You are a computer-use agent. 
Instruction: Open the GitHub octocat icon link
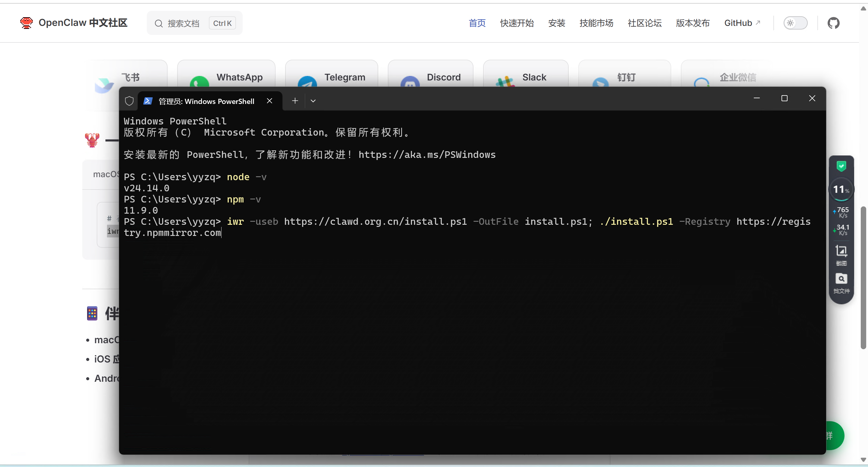(833, 23)
